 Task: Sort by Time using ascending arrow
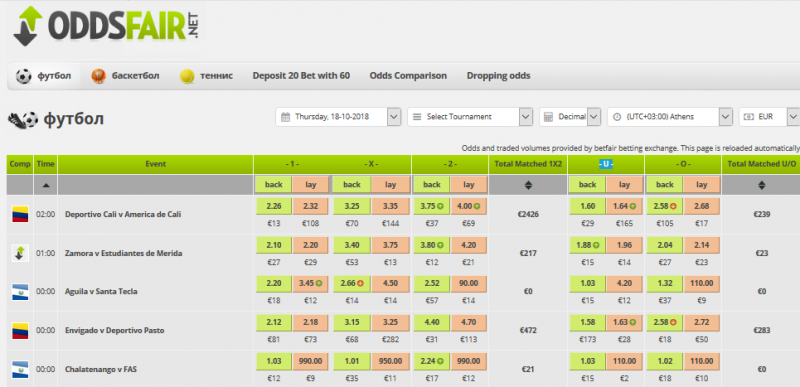point(46,186)
